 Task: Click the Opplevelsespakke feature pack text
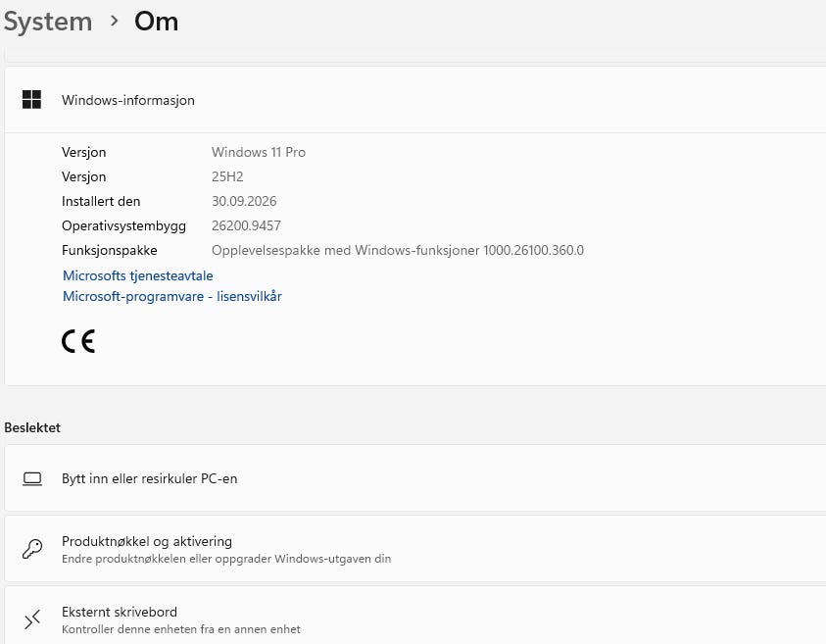click(x=398, y=250)
